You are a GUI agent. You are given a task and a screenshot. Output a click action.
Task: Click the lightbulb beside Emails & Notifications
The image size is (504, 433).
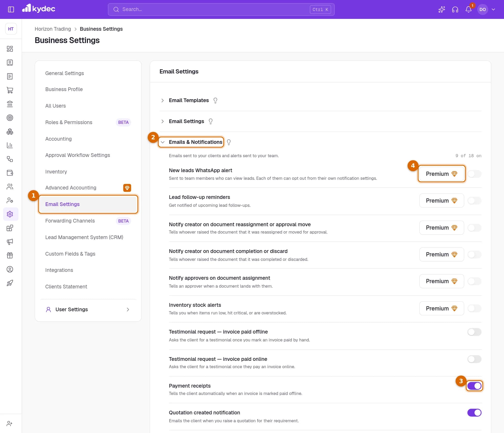[x=229, y=142]
